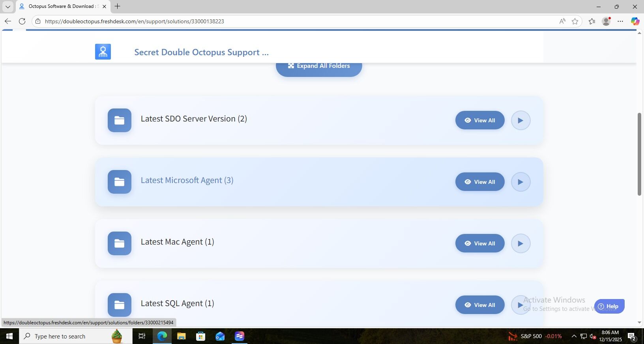
Task: Click the Secret Double Octopus logo icon
Action: (x=103, y=52)
